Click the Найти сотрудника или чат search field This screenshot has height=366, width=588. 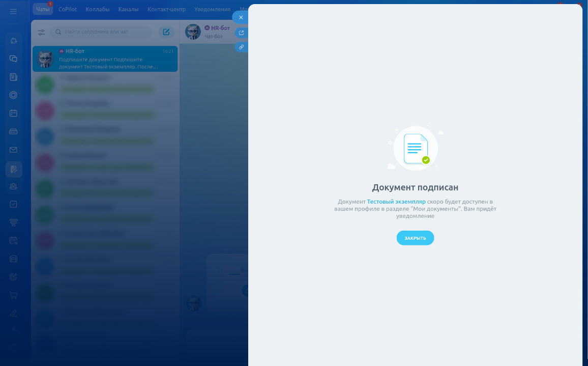(x=104, y=32)
